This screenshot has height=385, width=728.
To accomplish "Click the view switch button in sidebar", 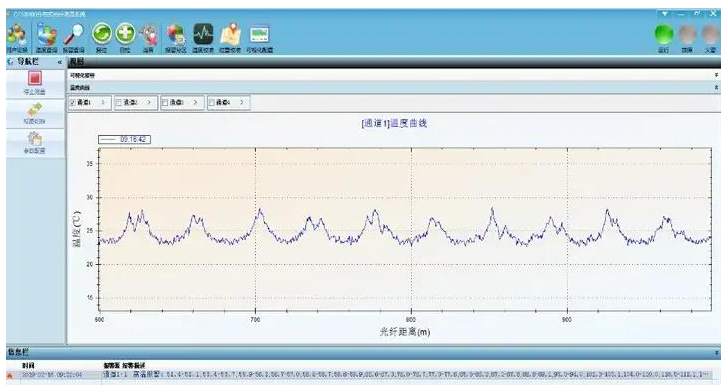I will (35, 113).
